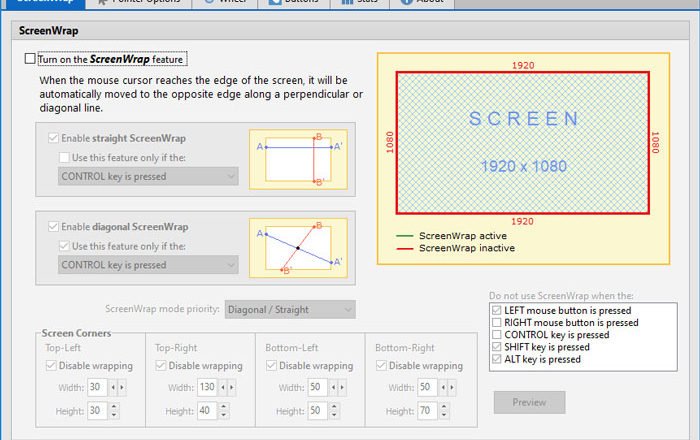Open key dropdown under straight ScreenWrap

click(x=148, y=176)
